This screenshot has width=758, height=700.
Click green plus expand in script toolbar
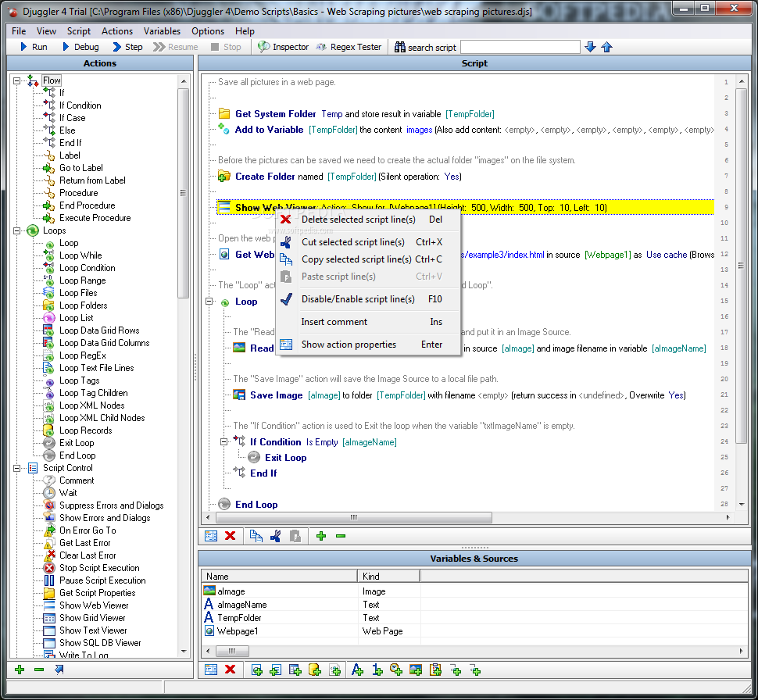[321, 536]
